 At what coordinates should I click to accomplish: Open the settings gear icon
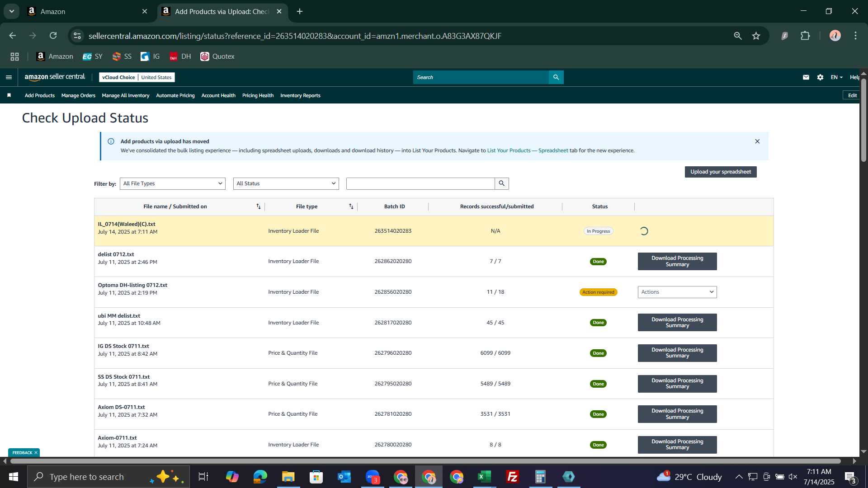[820, 77]
